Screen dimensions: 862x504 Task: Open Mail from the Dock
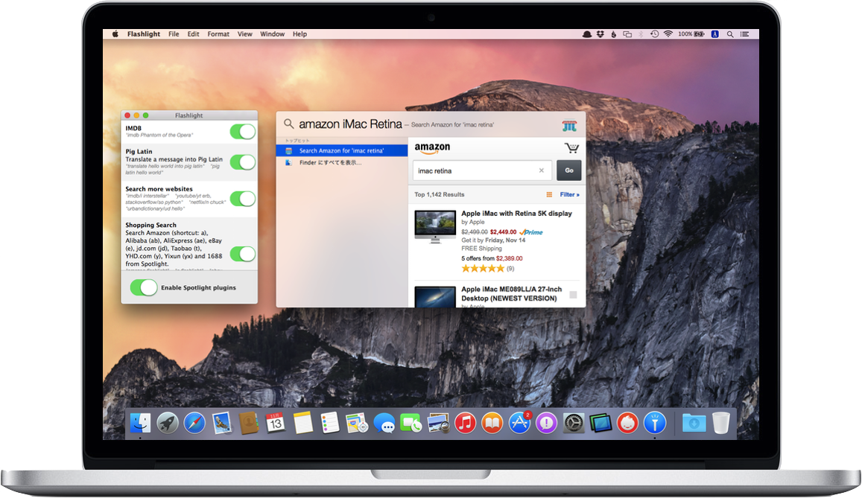221,423
